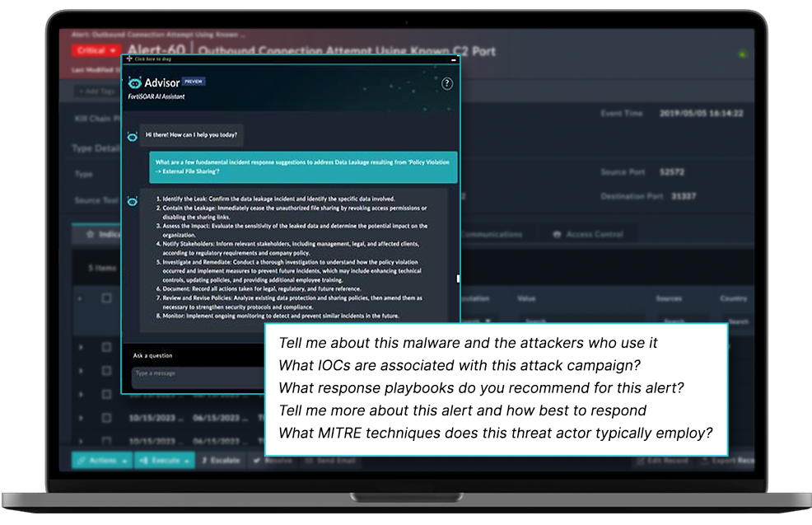Minimize the Advisor chat panel
The width and height of the screenshot is (812, 525).
click(x=454, y=60)
